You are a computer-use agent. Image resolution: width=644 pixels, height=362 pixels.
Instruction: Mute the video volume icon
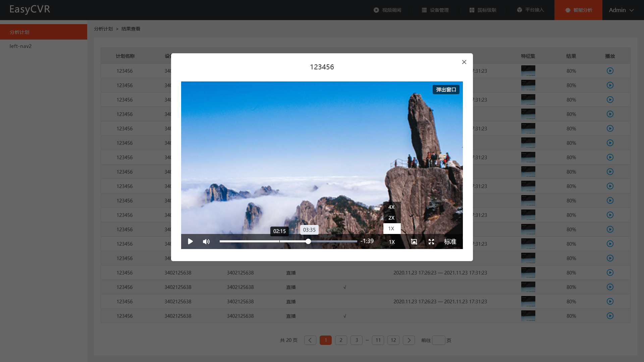[x=206, y=242]
